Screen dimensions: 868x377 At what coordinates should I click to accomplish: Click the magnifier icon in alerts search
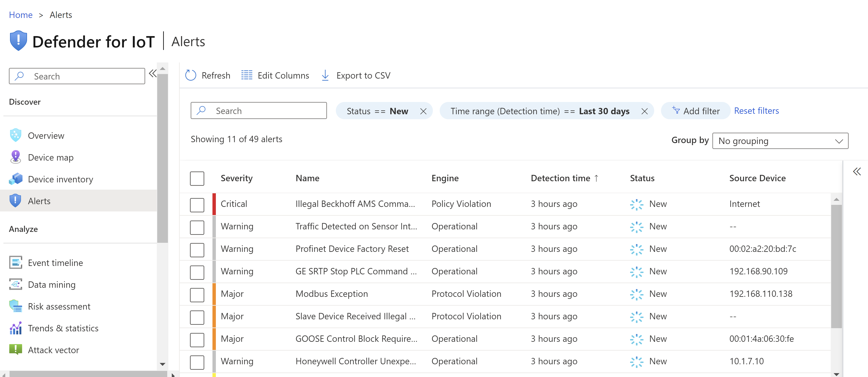click(x=201, y=111)
